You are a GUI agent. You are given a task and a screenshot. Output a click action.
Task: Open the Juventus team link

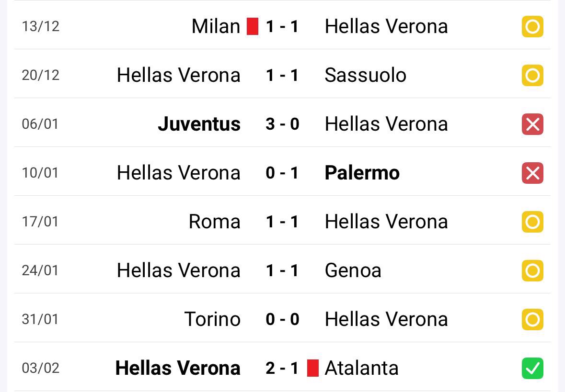click(199, 124)
